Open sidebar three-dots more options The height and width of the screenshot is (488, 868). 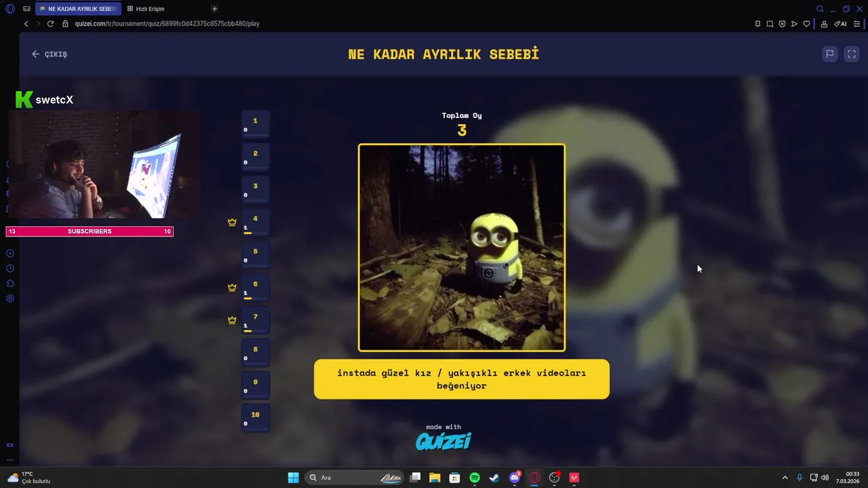10,460
